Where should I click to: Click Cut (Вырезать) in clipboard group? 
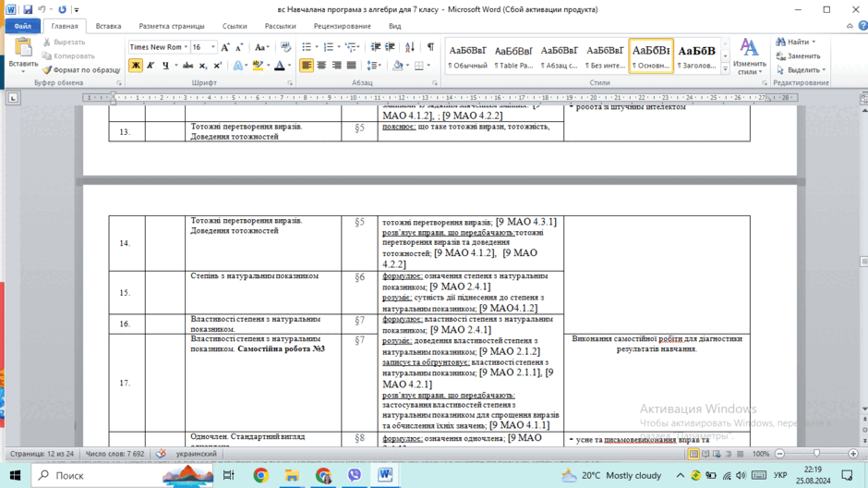tap(64, 43)
